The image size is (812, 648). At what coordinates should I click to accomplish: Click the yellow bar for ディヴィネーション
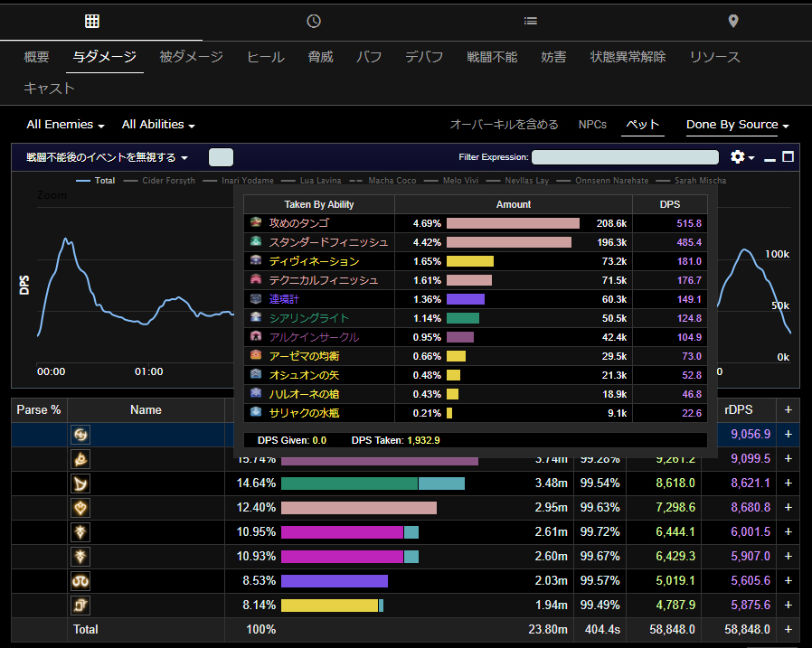(469, 261)
